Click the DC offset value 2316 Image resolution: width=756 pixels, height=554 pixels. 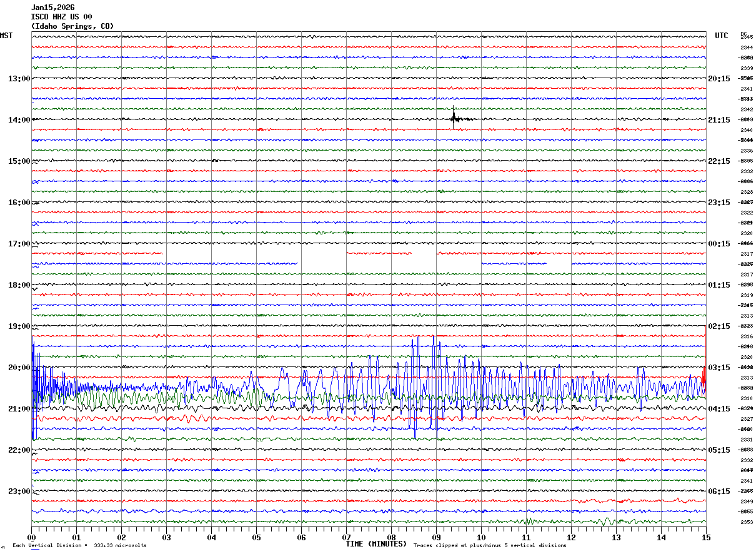pos(746,336)
